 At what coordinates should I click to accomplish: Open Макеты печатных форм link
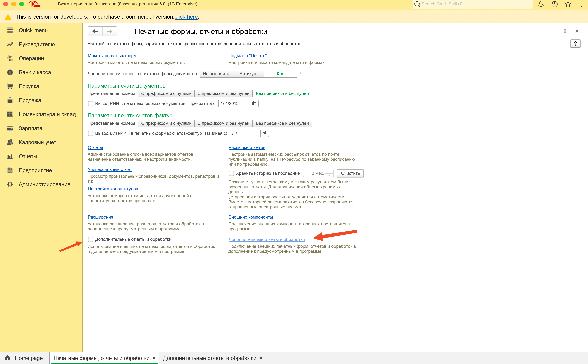(x=112, y=56)
